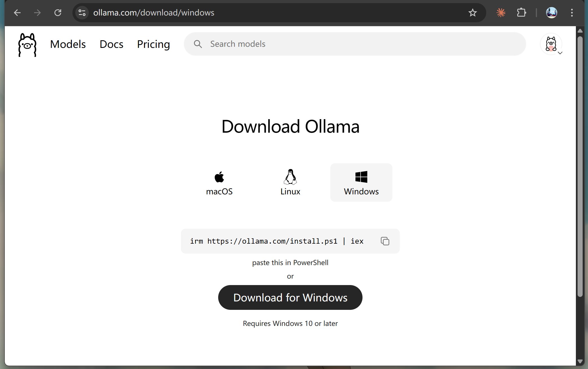Copy the PowerShell install command
Screen dimensions: 588x369
(385, 241)
